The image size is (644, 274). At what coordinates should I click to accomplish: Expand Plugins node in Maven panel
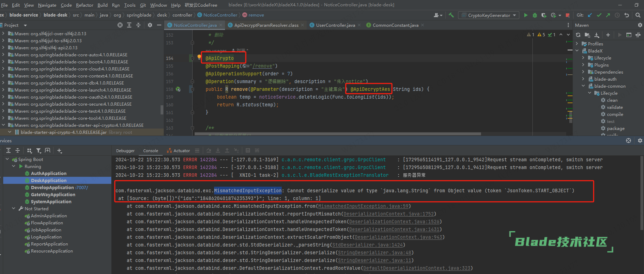tap(583, 65)
